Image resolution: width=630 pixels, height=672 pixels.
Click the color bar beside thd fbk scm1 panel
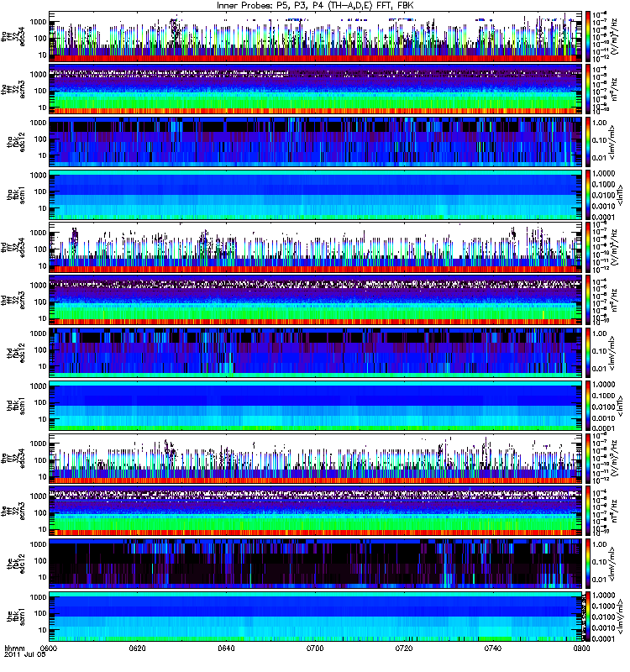click(x=588, y=406)
